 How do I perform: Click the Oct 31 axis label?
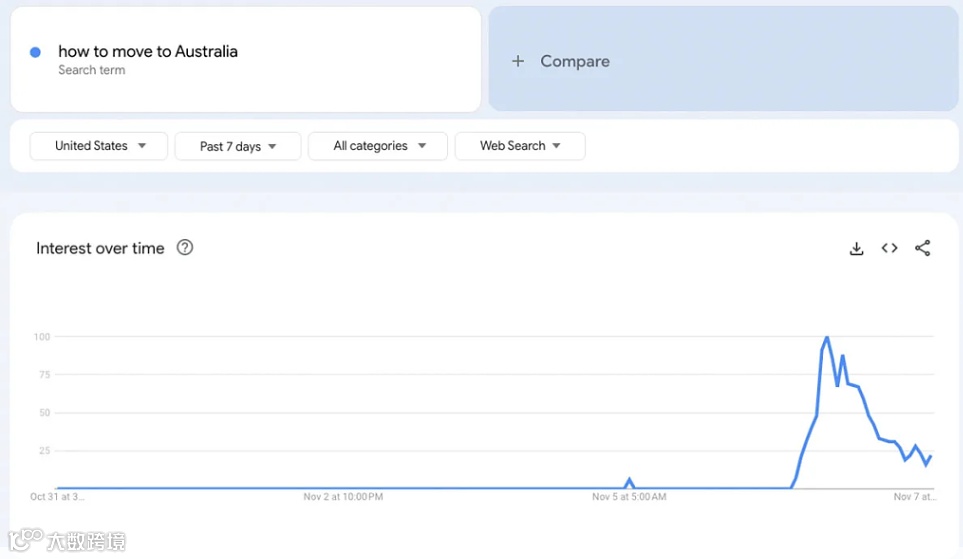pos(57,497)
